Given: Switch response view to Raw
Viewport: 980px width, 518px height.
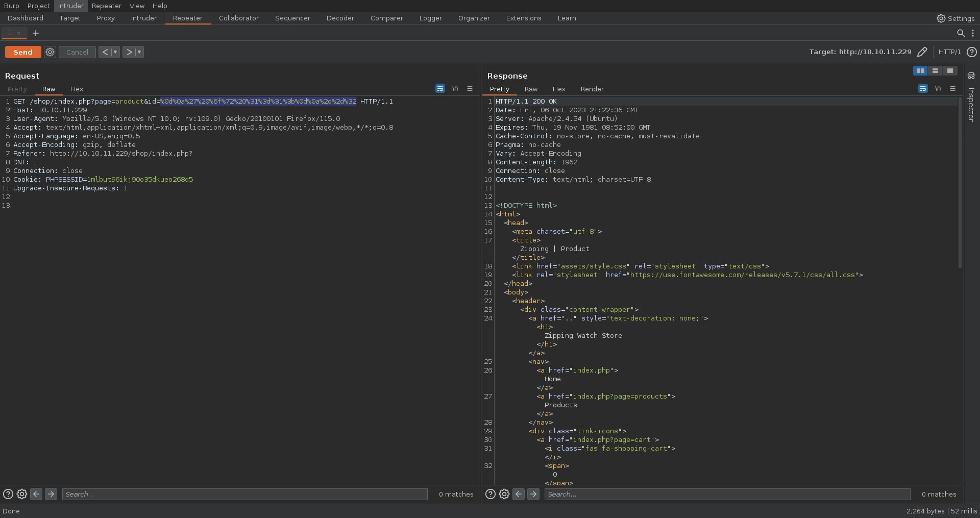Looking at the screenshot, I should click(531, 89).
